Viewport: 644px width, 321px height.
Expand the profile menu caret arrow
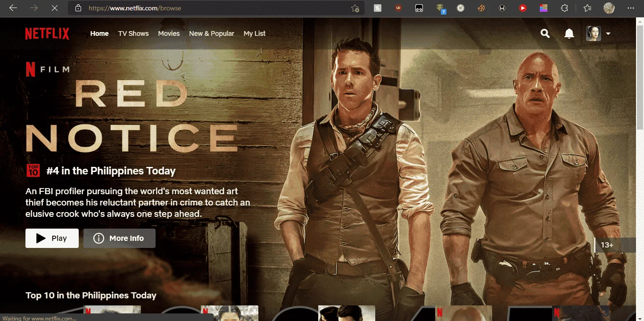(x=608, y=33)
